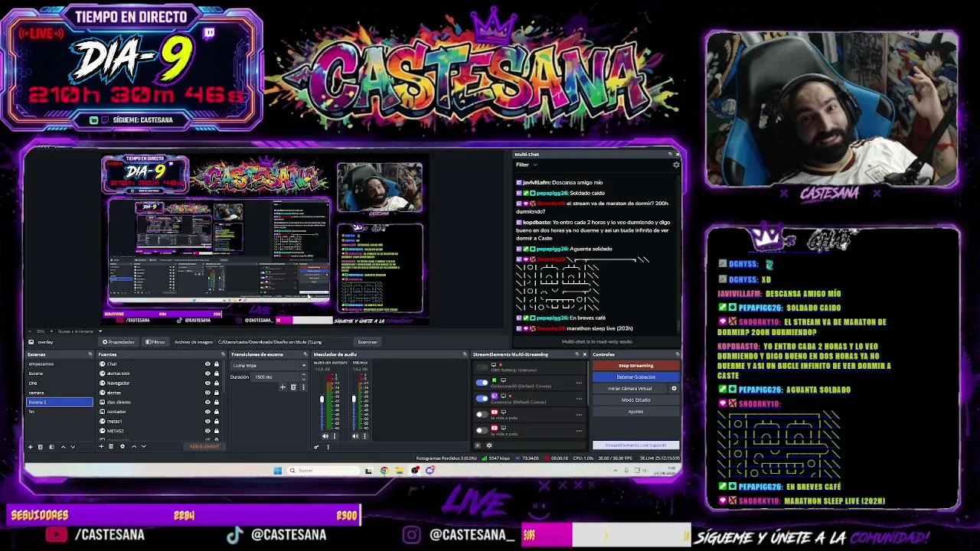
Task: Pop out the Escenas dock icon
Action: click(90, 354)
